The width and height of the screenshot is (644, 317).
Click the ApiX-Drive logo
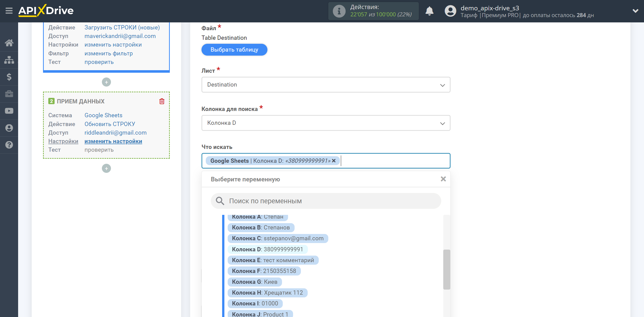46,11
